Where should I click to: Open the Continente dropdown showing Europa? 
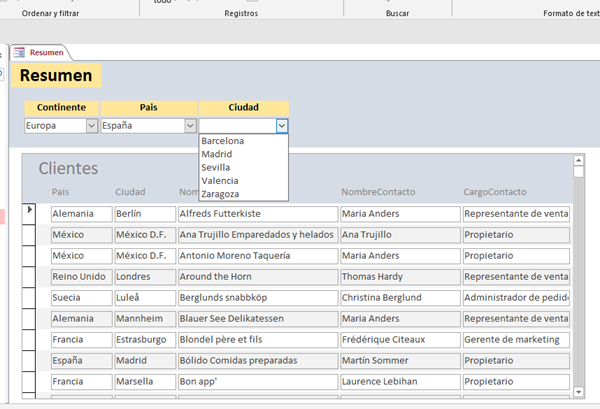click(x=92, y=126)
